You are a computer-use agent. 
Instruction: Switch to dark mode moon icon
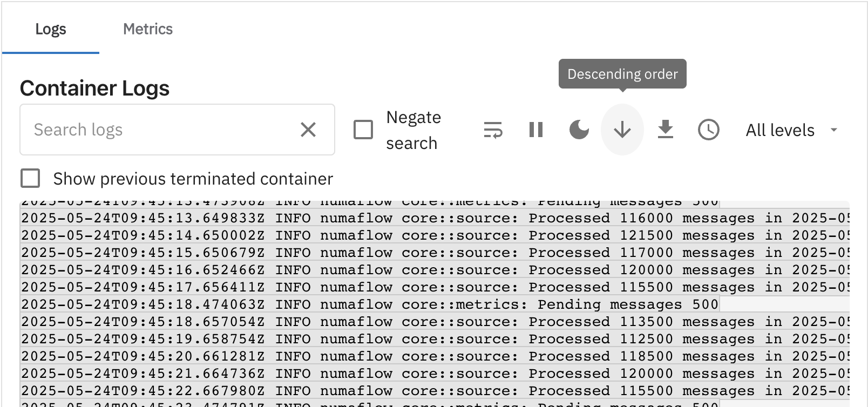pos(579,130)
